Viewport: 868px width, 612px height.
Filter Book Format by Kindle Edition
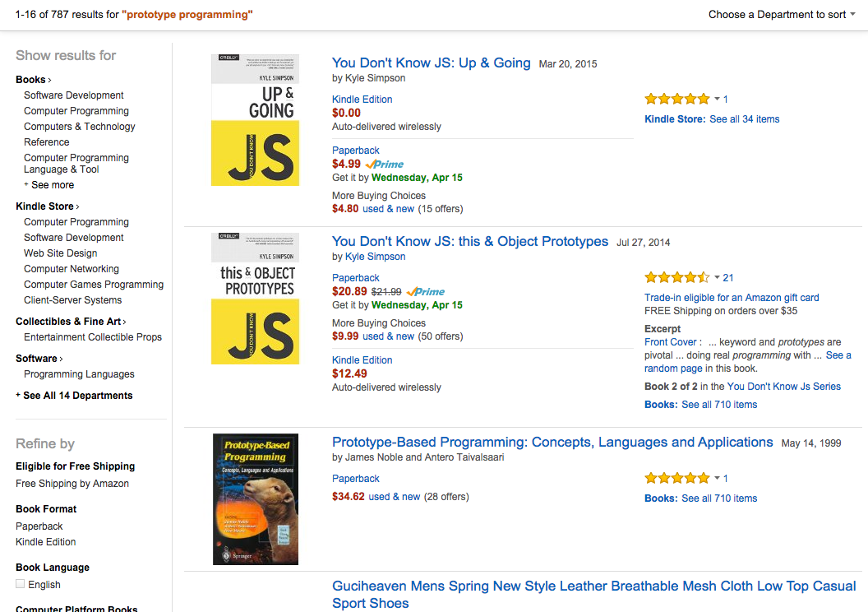tap(46, 541)
